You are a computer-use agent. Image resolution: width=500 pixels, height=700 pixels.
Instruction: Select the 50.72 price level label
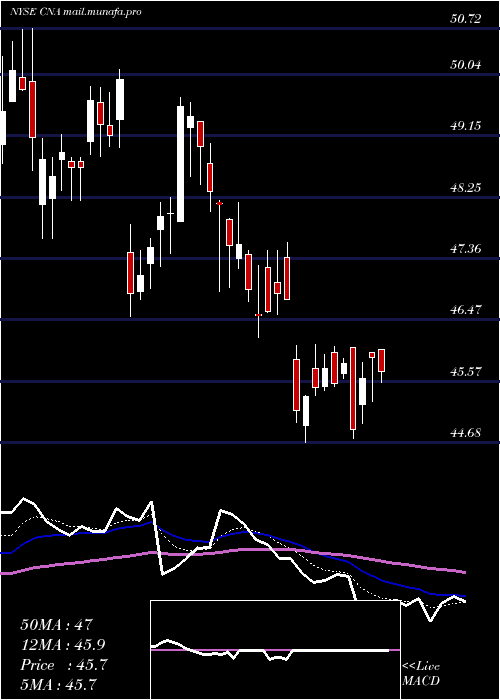click(x=466, y=19)
